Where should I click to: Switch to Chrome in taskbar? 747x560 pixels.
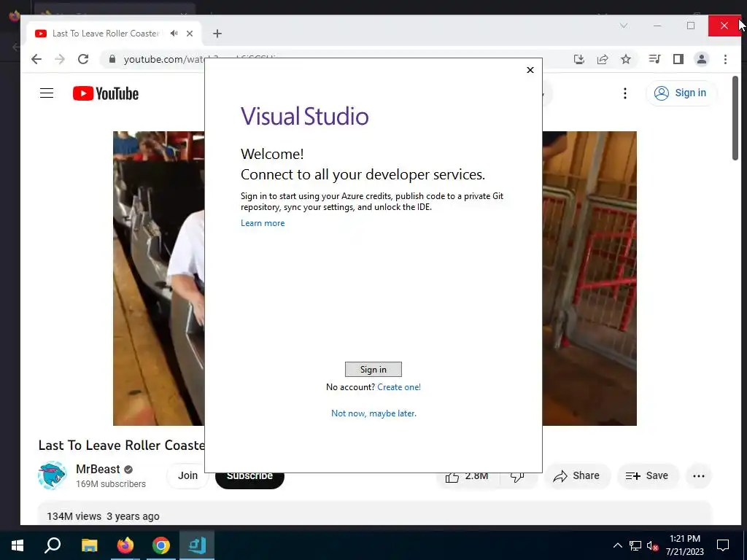161,545
